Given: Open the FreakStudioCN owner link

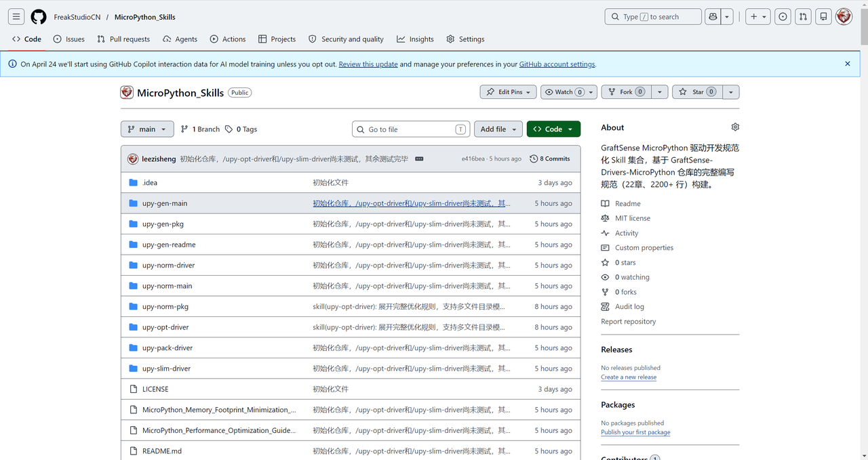Looking at the screenshot, I should point(77,18).
